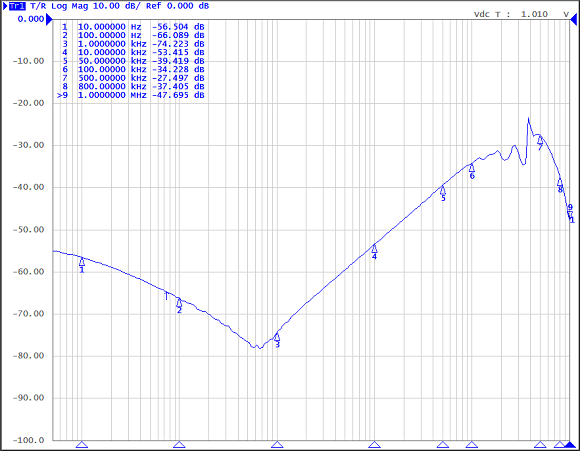The image size is (580, 451).
Task: Click the Tr1 trace label
Action: click(x=15, y=6)
